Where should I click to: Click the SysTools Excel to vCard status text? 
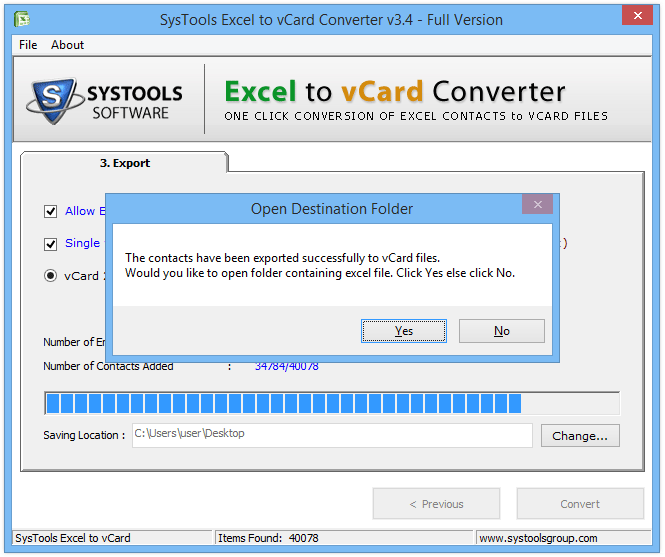tap(73, 538)
